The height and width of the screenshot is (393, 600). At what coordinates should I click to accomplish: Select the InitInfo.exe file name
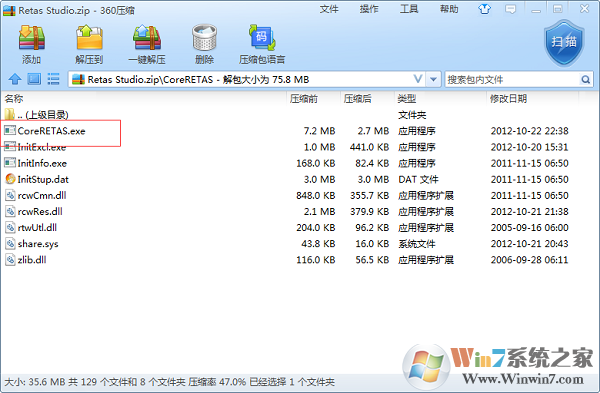tap(42, 163)
